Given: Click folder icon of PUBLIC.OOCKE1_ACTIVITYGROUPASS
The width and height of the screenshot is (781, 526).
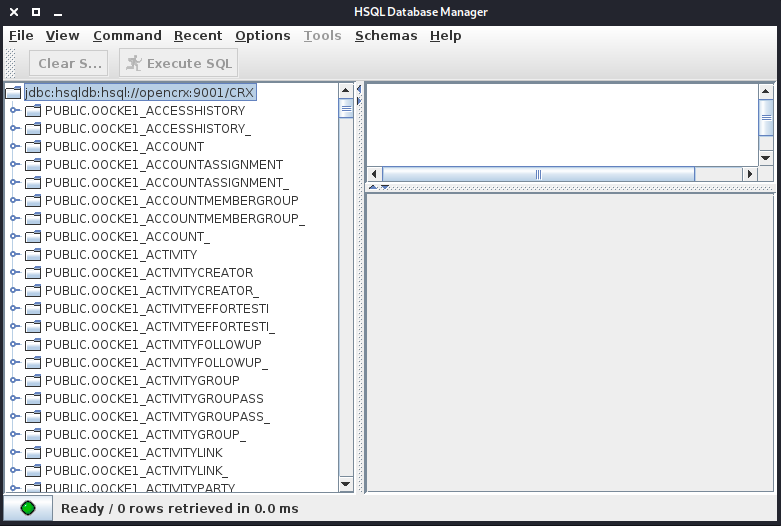Looking at the screenshot, I should point(33,398).
